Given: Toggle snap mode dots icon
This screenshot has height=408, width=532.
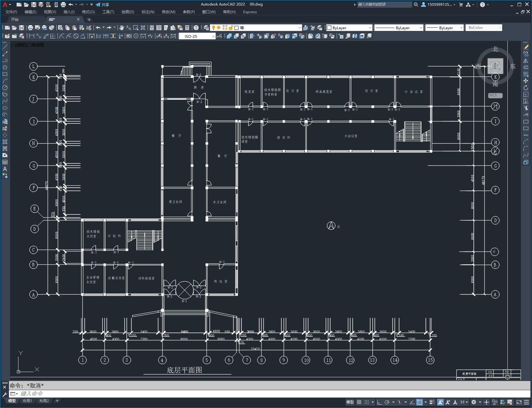Looking at the screenshot, I should coord(367,402).
